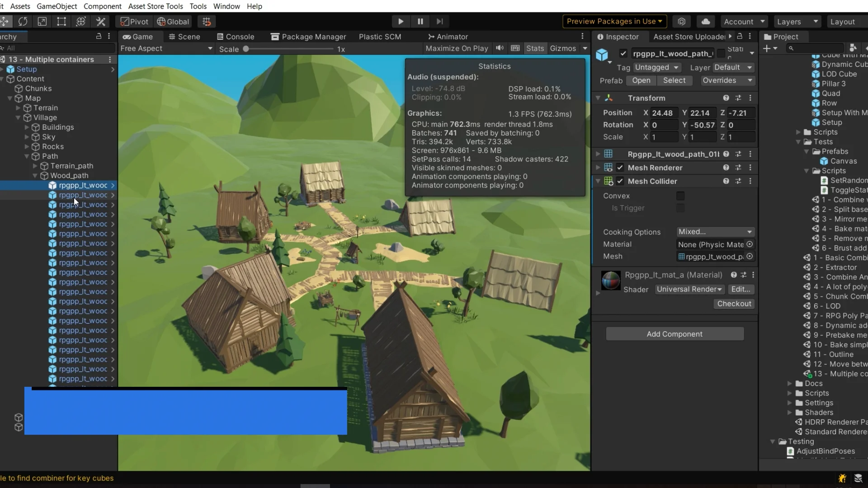Enable Is Trigger on the Mesh Collider
The width and height of the screenshot is (868, 488).
point(680,208)
